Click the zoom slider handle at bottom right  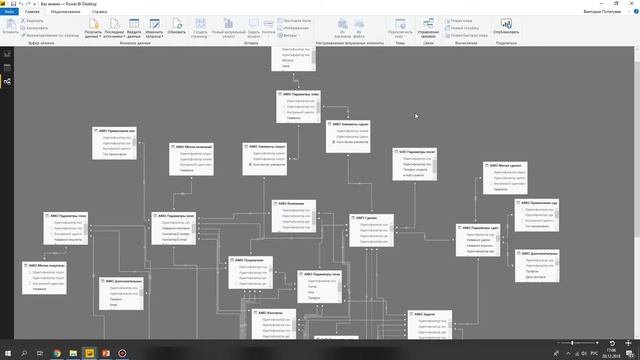click(x=572, y=343)
